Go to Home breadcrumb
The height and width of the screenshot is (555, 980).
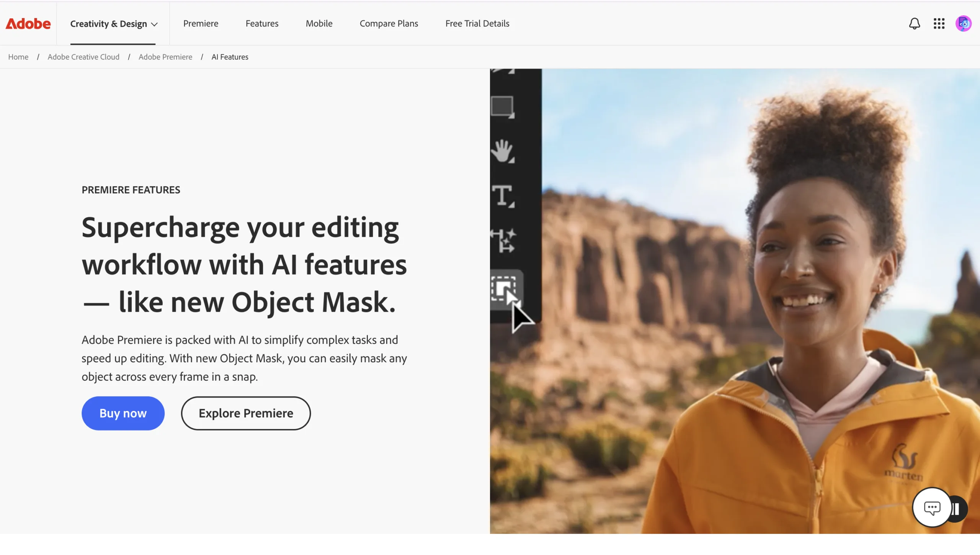18,57
